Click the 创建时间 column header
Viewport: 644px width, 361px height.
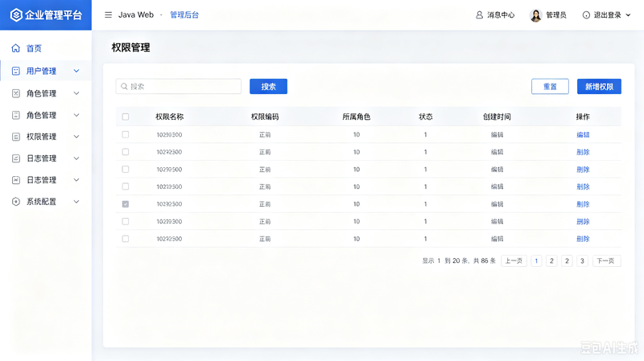pyautogui.click(x=497, y=117)
